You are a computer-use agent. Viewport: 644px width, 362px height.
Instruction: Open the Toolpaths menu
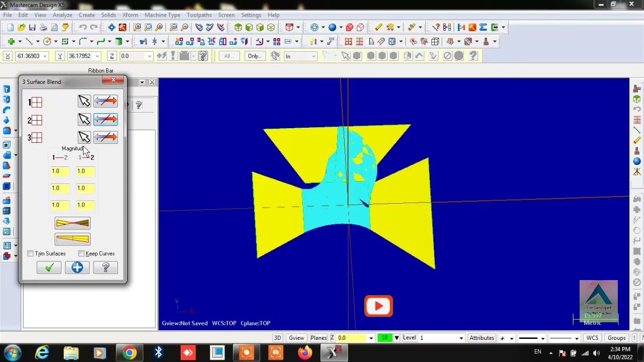click(199, 15)
